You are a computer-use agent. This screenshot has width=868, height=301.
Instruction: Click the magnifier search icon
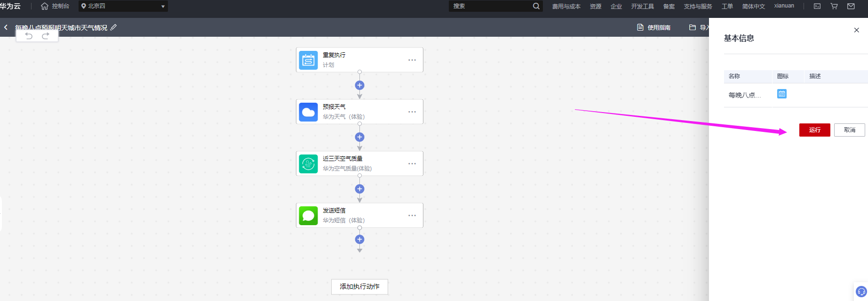tap(536, 6)
